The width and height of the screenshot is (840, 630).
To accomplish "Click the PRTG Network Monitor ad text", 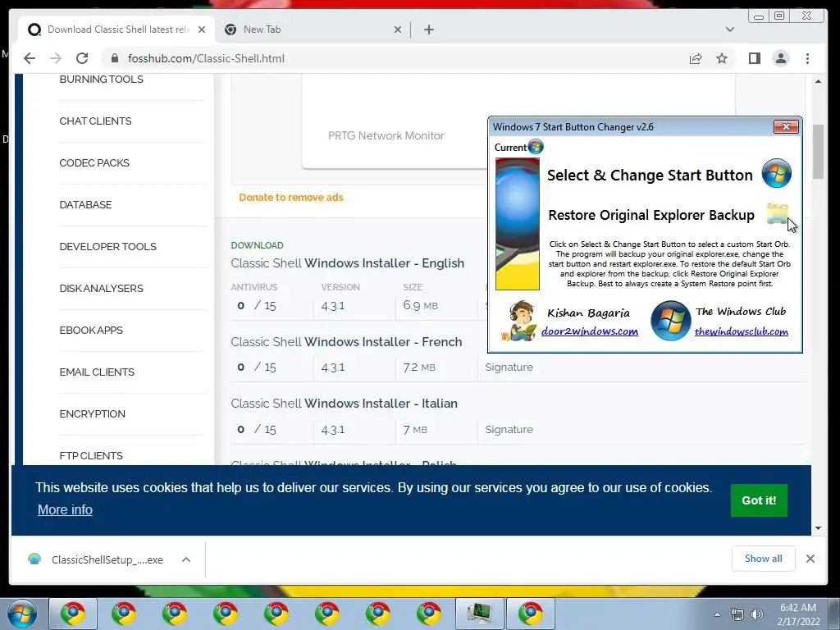I will 386,135.
